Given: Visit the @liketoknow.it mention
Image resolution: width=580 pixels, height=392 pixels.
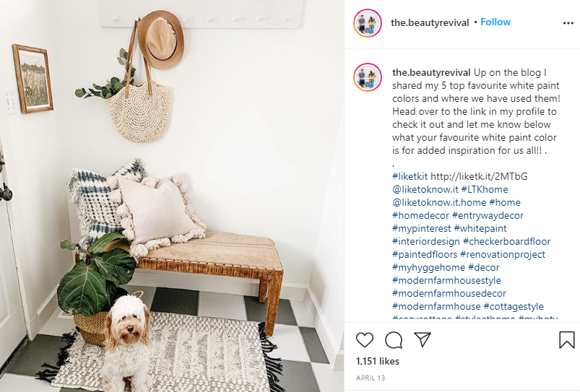Looking at the screenshot, I should pos(425,189).
